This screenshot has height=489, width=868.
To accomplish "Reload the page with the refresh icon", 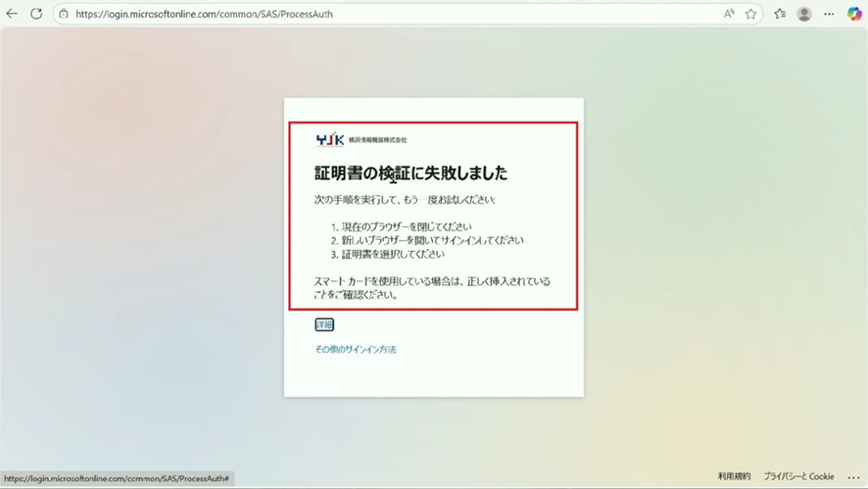I will pyautogui.click(x=36, y=14).
